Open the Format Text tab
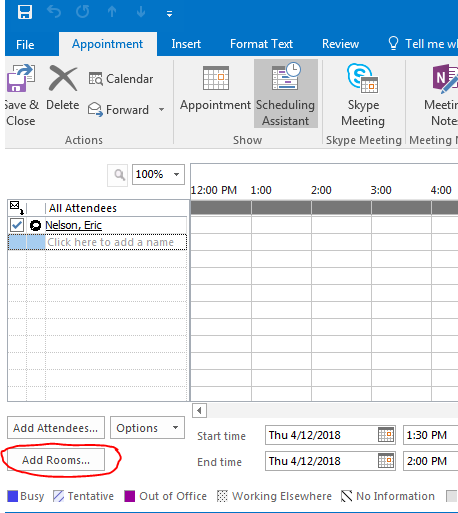The height and width of the screenshot is (513, 458). pyautogui.click(x=261, y=44)
